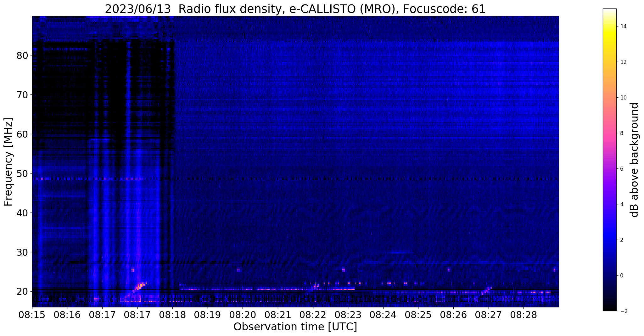Click the colorbar tick label 6
Image resolution: width=644 pixels, height=336 pixels.
point(622,169)
